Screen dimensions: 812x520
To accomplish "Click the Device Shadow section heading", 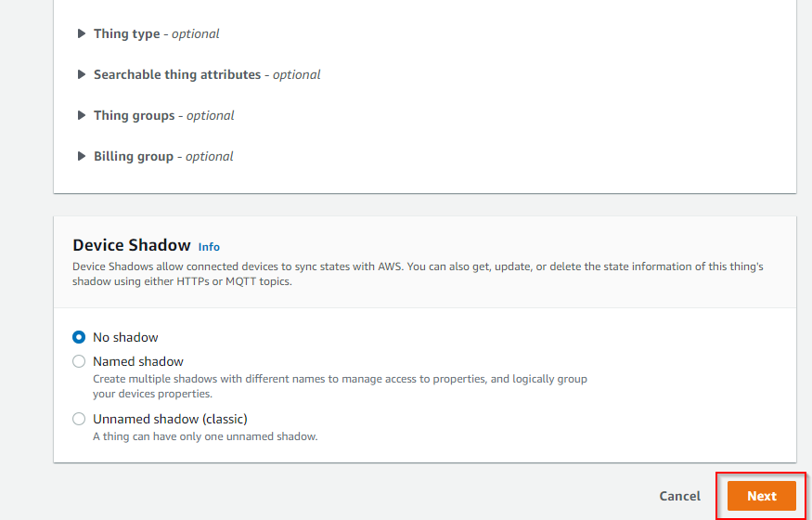I will click(132, 245).
